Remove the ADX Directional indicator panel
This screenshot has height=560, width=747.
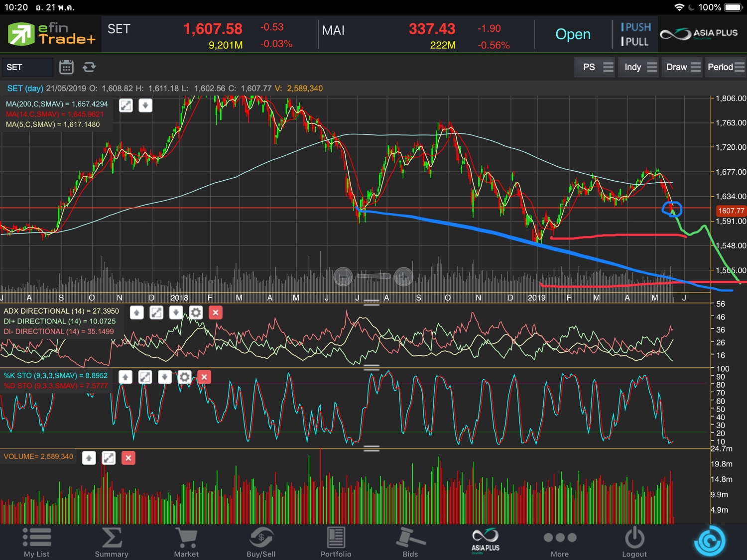point(215,313)
